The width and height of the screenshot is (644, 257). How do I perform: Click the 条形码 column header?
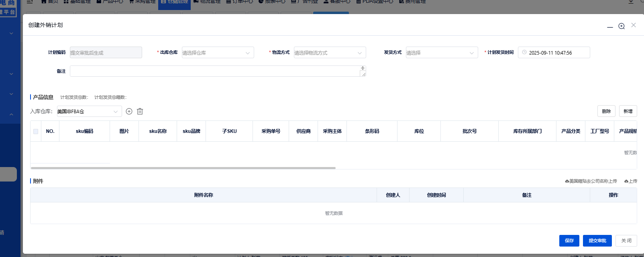[372, 131]
